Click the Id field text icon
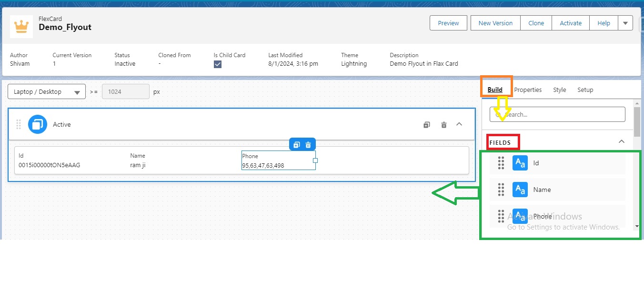The height and width of the screenshot is (301, 644). 520,163
